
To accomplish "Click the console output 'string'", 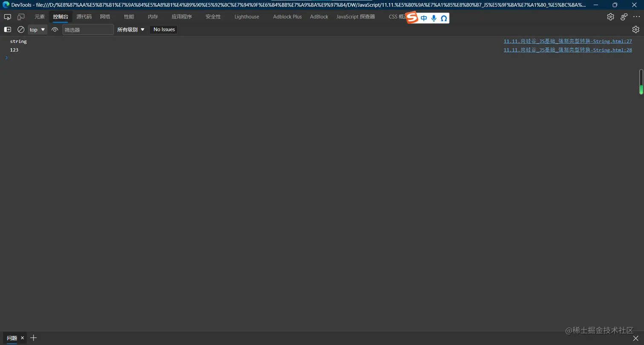I will (x=18, y=41).
